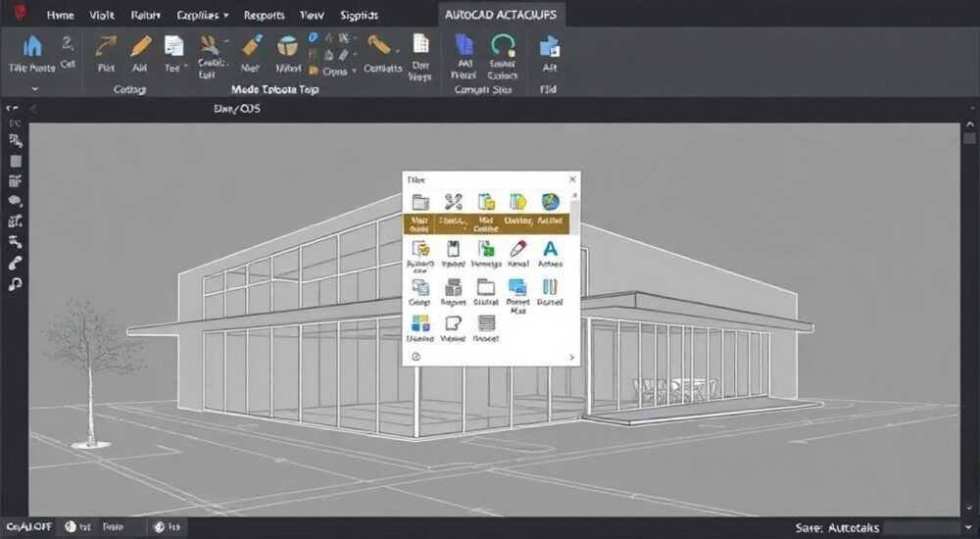The width and height of the screenshot is (980, 539).
Task: Click the clock button at popup bottom-left
Action: pyautogui.click(x=416, y=357)
